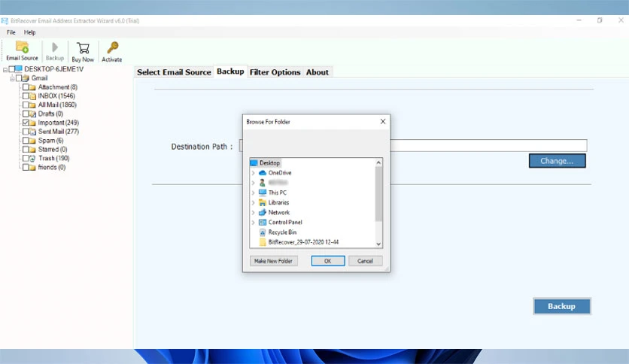The width and height of the screenshot is (629, 364).
Task: Check the Attachment (8) folder checkbox
Action: coord(26,87)
